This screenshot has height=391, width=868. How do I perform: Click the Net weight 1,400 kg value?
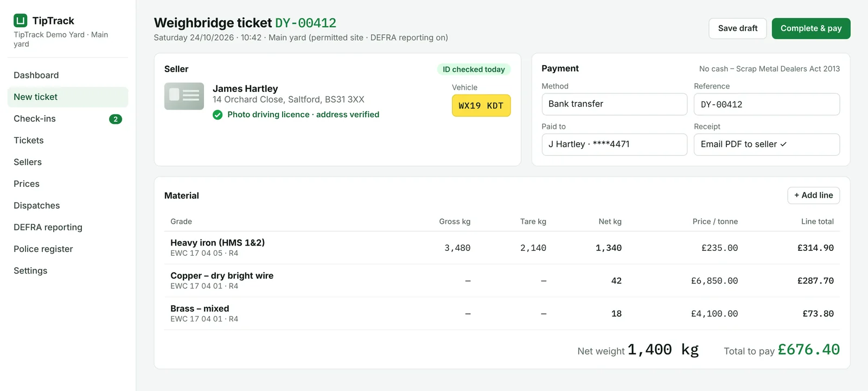(663, 350)
